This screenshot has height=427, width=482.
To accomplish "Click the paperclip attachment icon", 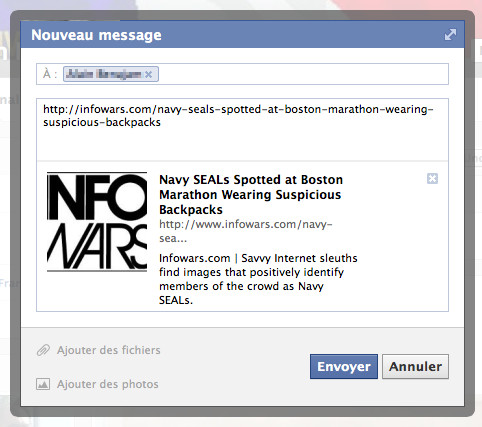I will (43, 350).
